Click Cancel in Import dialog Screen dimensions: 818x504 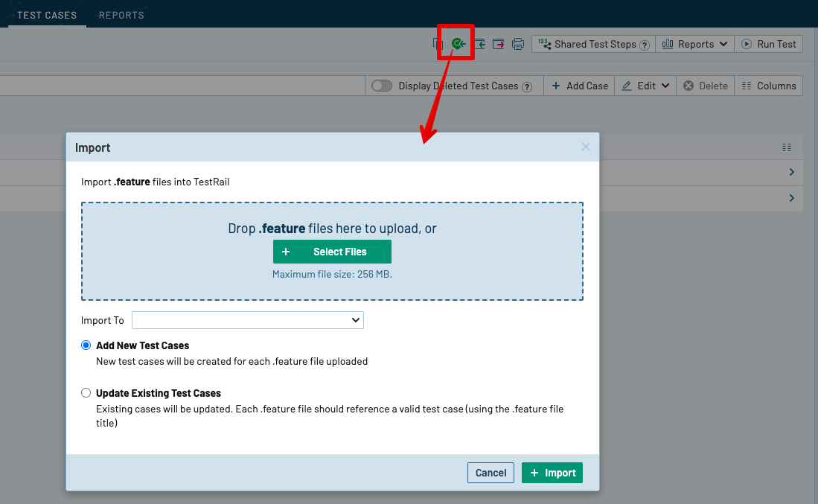[491, 473]
